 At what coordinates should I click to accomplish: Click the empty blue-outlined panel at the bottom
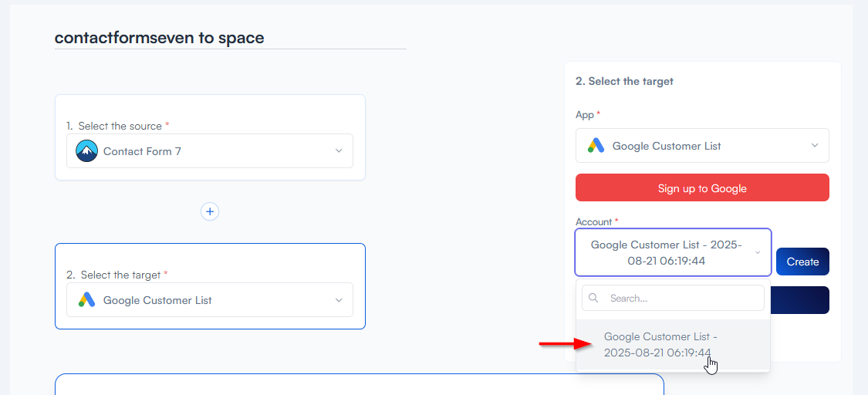coord(359,384)
